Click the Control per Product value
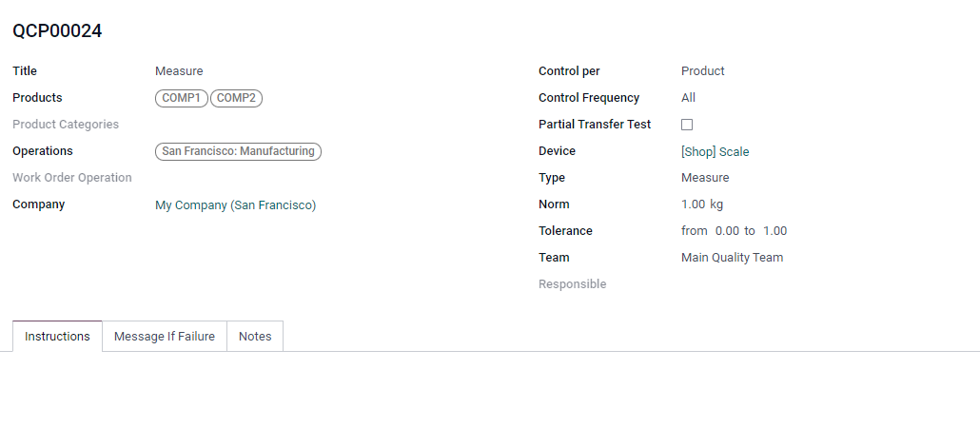This screenshot has height=428, width=980. point(703,71)
